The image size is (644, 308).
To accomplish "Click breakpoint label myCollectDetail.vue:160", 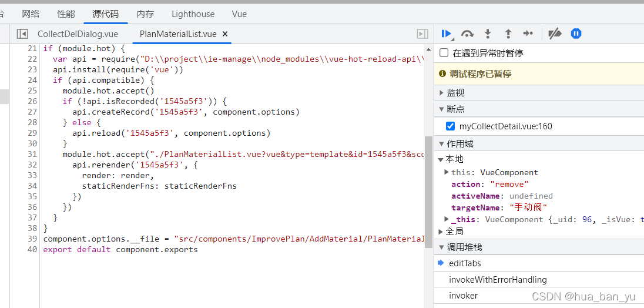I will [x=506, y=126].
